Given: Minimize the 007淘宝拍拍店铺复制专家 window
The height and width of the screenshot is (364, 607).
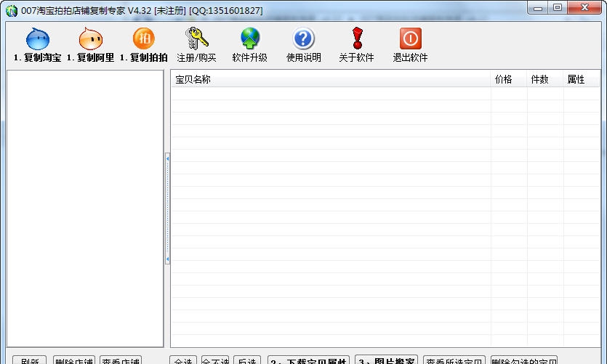Looking at the screenshot, I should click(x=538, y=8).
